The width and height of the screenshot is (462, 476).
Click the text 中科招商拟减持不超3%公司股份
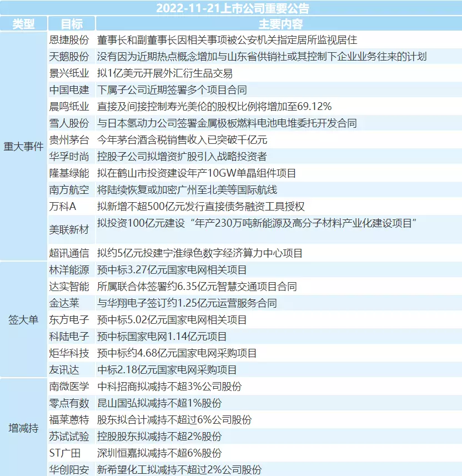point(169,387)
